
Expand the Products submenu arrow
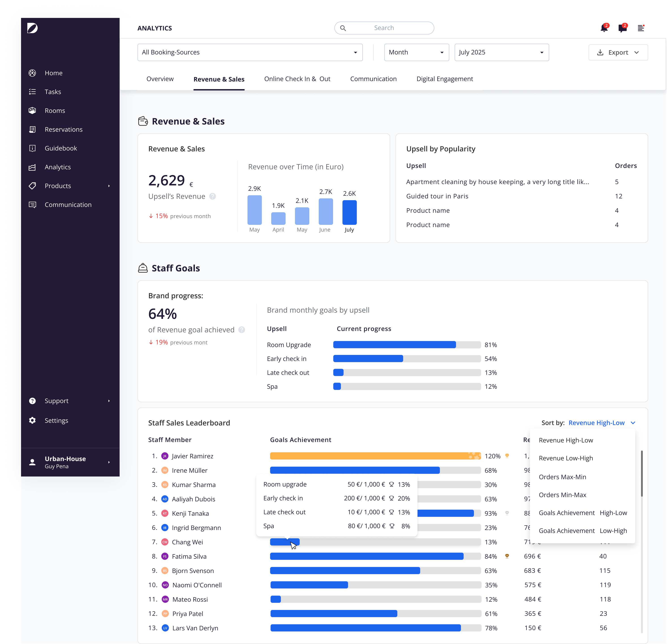point(109,186)
